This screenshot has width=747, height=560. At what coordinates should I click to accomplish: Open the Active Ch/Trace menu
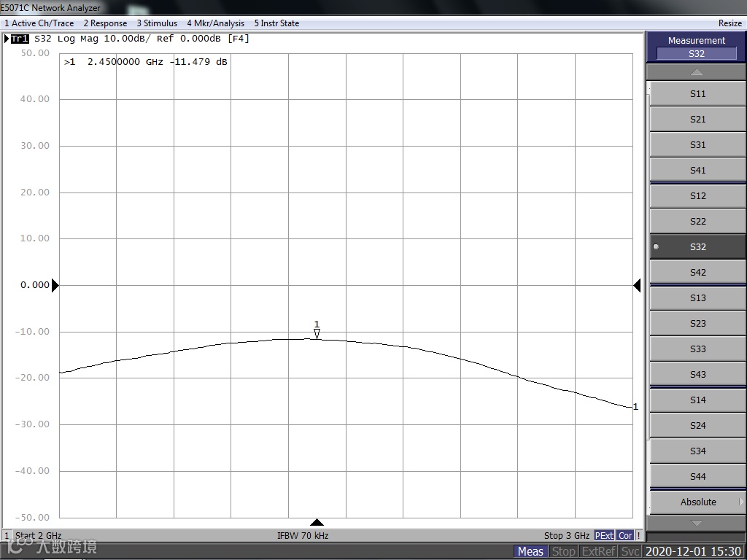click(x=39, y=23)
